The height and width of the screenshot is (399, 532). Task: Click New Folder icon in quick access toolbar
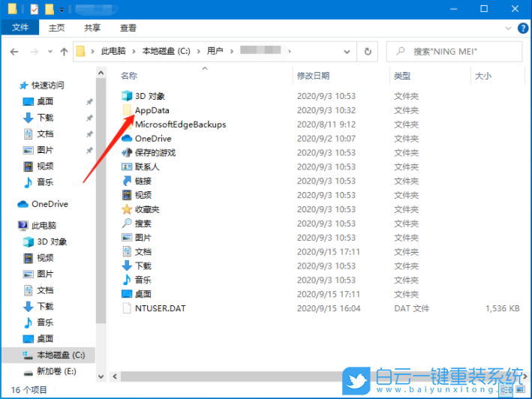click(50, 9)
